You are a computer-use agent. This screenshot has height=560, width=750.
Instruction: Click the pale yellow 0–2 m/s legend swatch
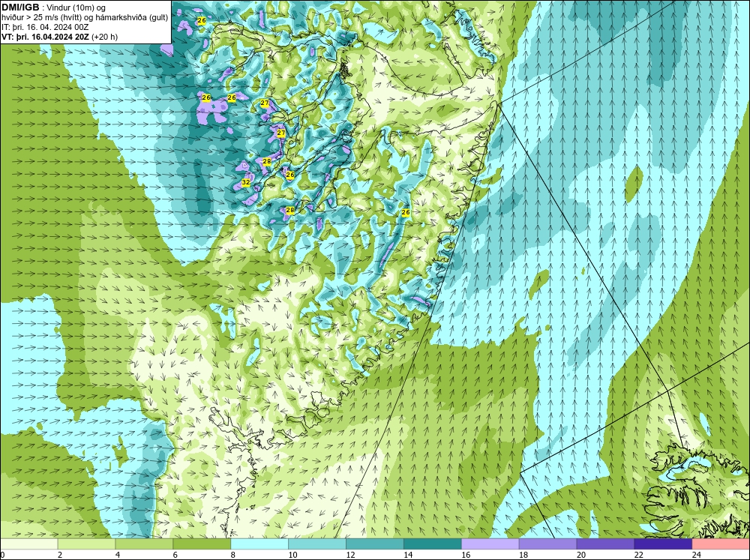(x=28, y=544)
